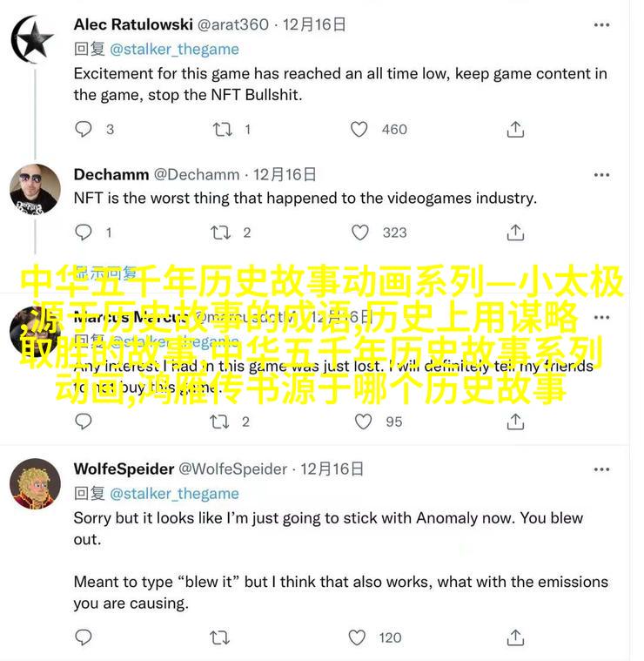The height and width of the screenshot is (661, 644).
Task: Reply to Alec Ratulowski's tweet
Action: pos(83,129)
